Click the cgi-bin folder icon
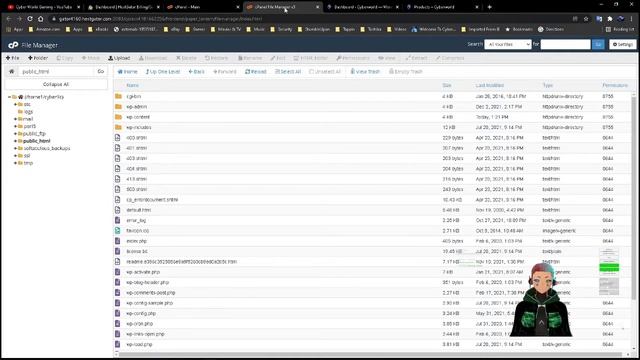This screenshot has height=360, width=640. [118, 96]
